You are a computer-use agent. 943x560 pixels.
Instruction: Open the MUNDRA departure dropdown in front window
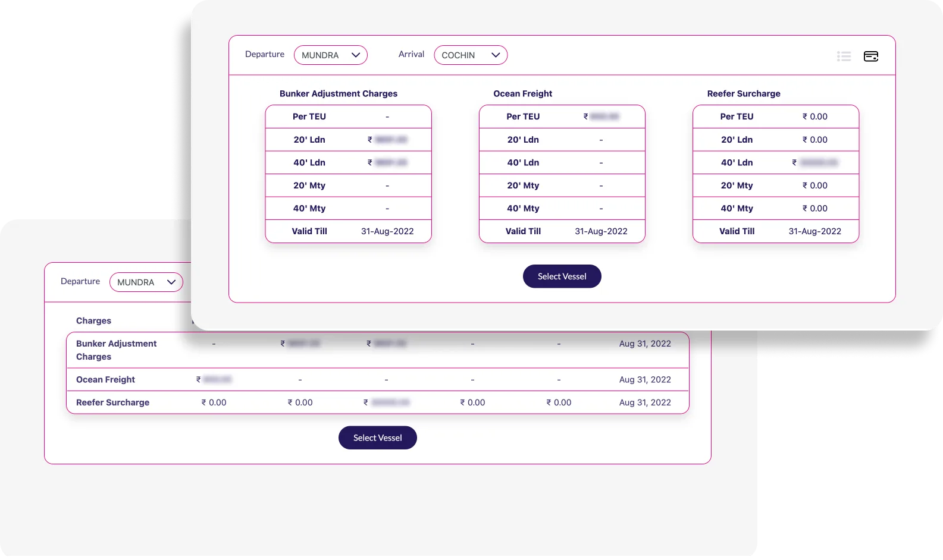[331, 55]
